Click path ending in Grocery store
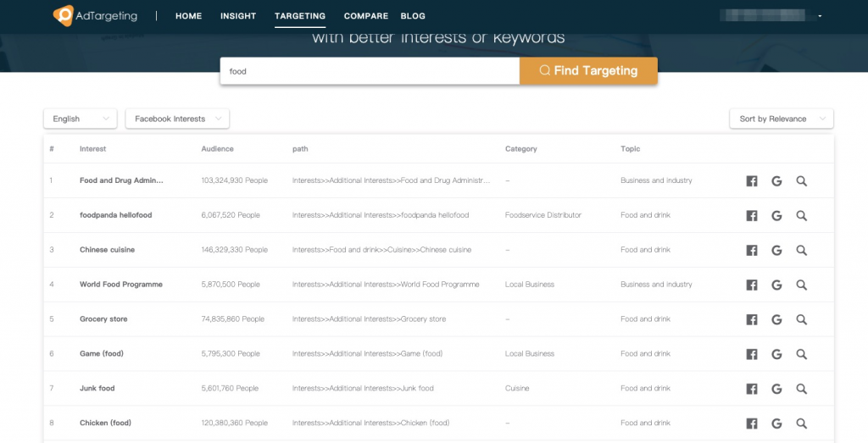Screen dimensions: 868x443 (370, 318)
